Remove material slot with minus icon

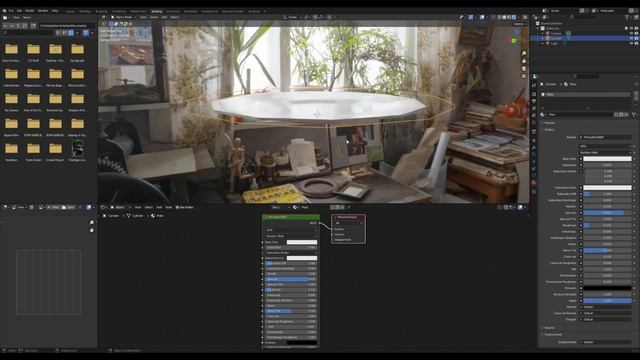click(636, 99)
